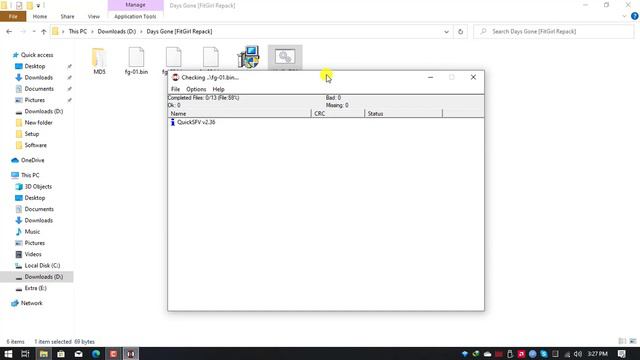
Task: Click the chevron after Downloads (D:) breadcrumb
Action: 141,31
